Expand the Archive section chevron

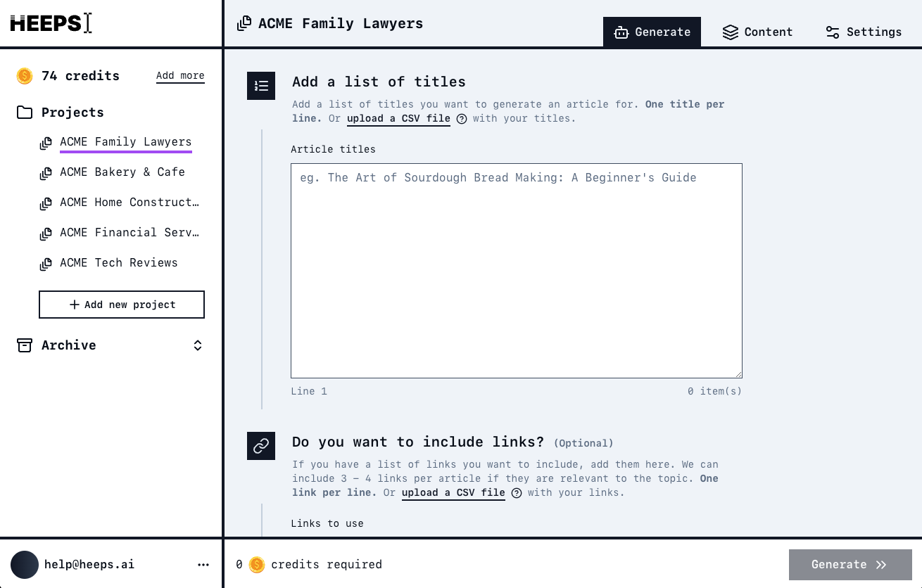tap(198, 345)
